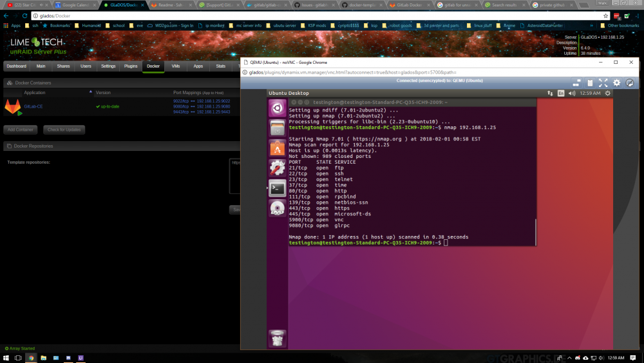The image size is (644, 363).
Task: Switch to GitLab Docker browser tab
Action: point(410,5)
